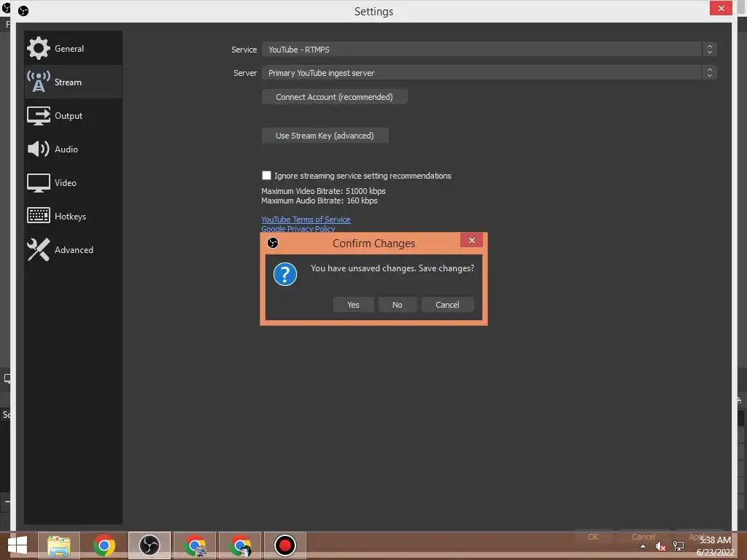
Task: Open the Windows Start button
Action: (18, 545)
